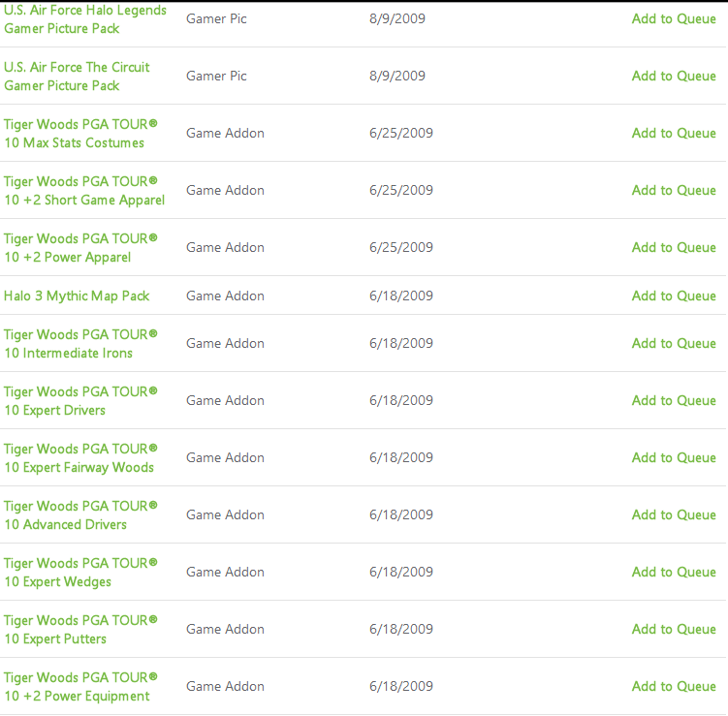Select Gamer Pic type in Halo Legends row
The height and width of the screenshot is (716, 728).
[x=216, y=18]
